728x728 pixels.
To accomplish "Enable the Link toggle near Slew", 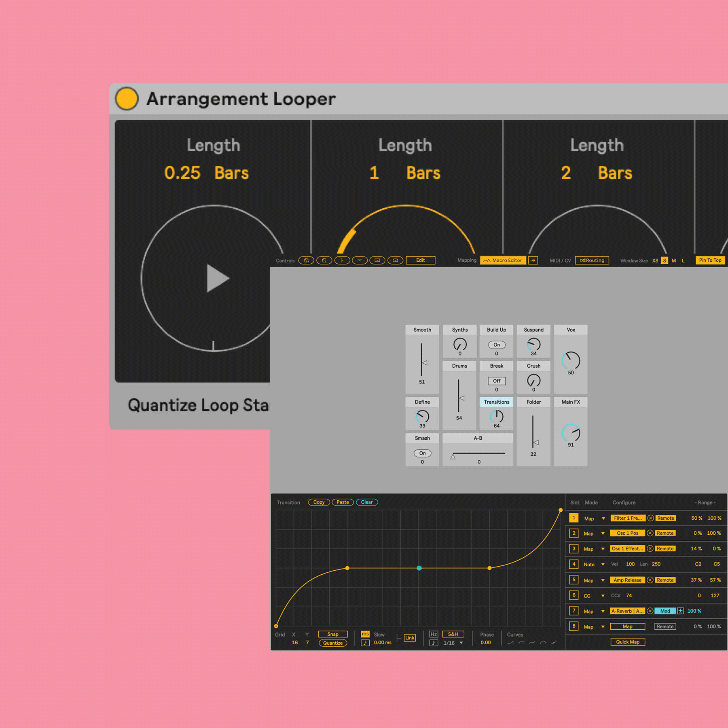I will pos(410,638).
